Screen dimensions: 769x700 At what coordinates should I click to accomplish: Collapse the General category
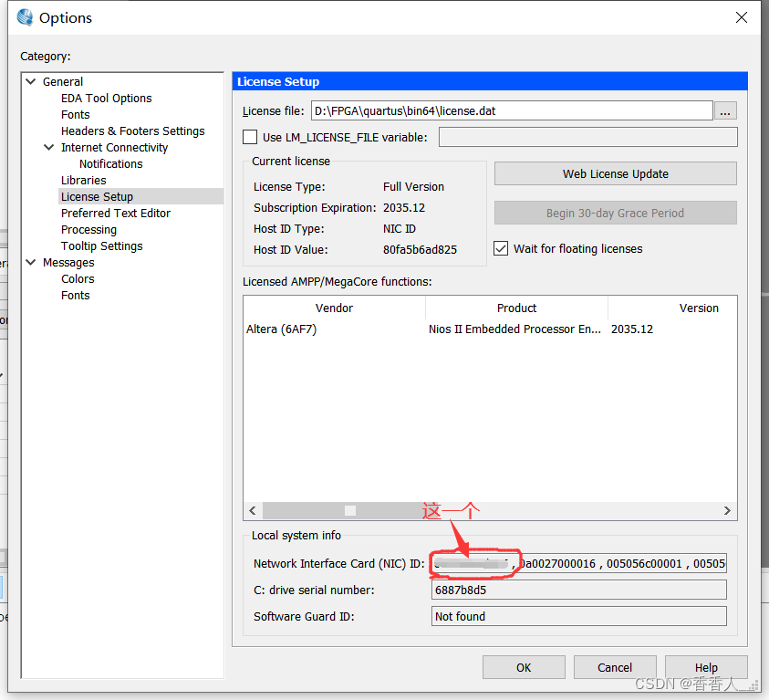pyautogui.click(x=31, y=81)
